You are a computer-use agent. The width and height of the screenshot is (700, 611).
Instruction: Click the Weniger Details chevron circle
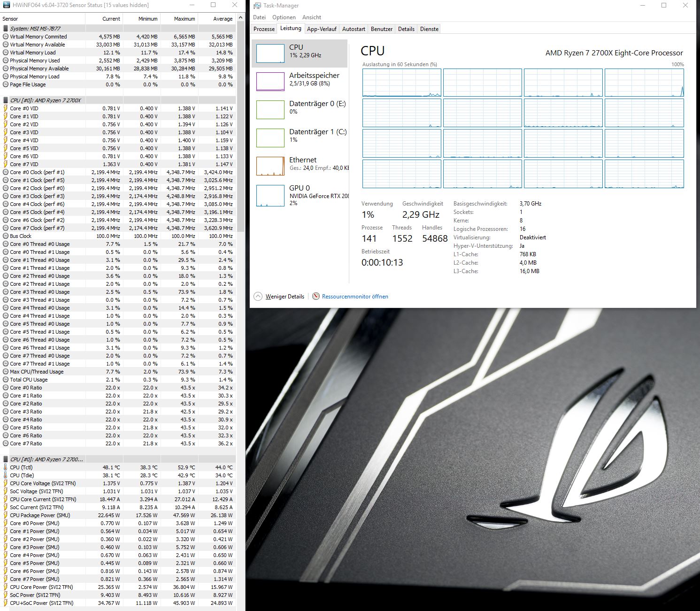pyautogui.click(x=257, y=296)
